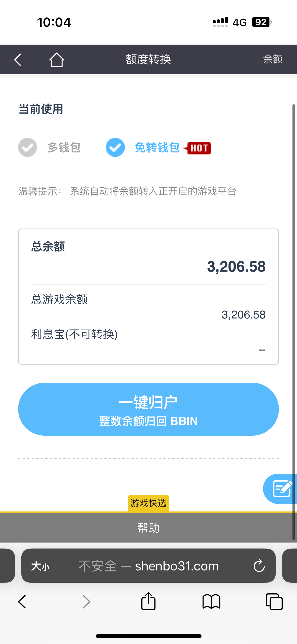Go to home via house icon

(x=56, y=60)
